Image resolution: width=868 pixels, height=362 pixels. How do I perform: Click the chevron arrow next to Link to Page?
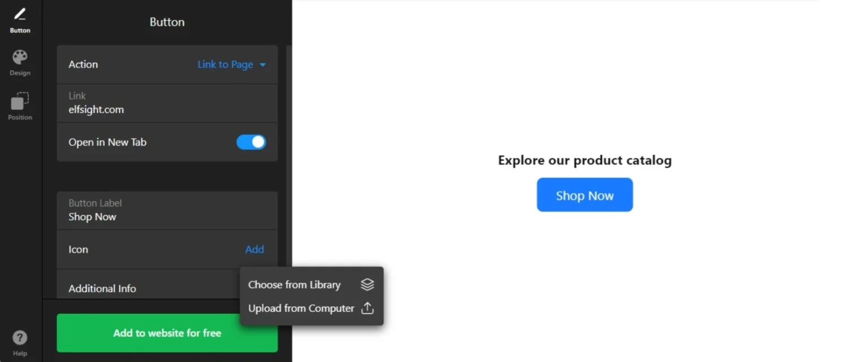click(x=263, y=64)
